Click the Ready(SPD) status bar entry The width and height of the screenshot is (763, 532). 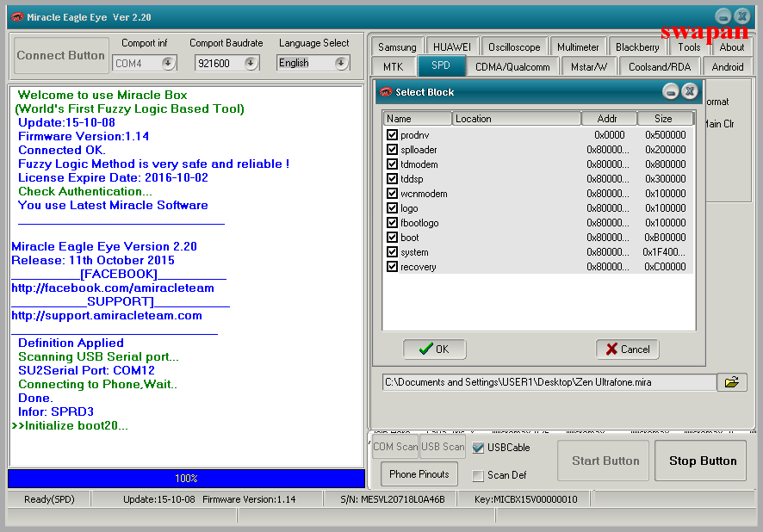pos(49,499)
